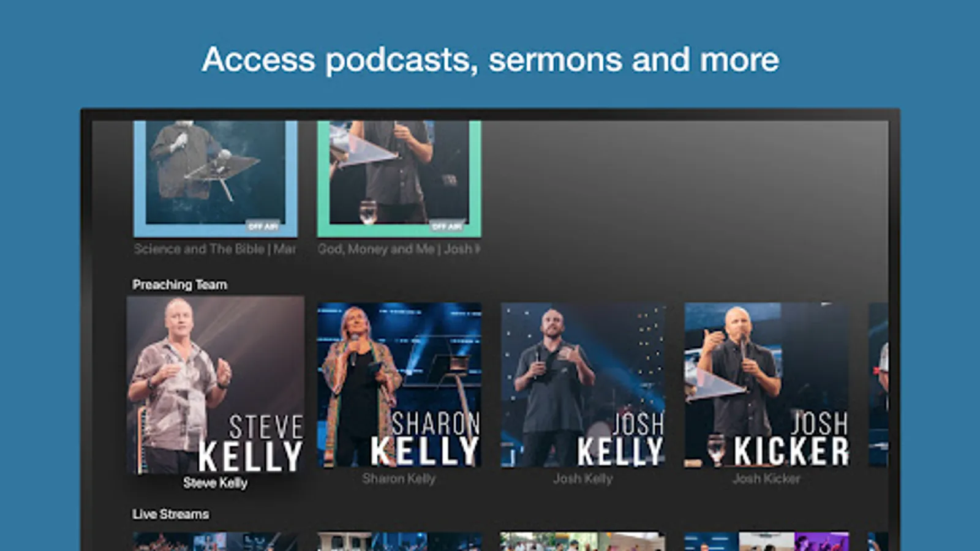Click the Josh Kicker caption text
Screen dimensions: 980x551
tap(766, 479)
